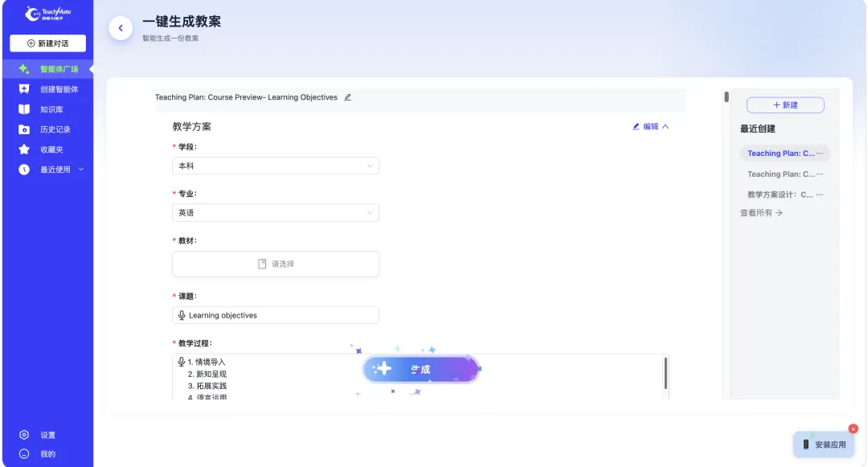Collapse 教学方案 section with the up chevron
868x467 pixels.
[665, 127]
